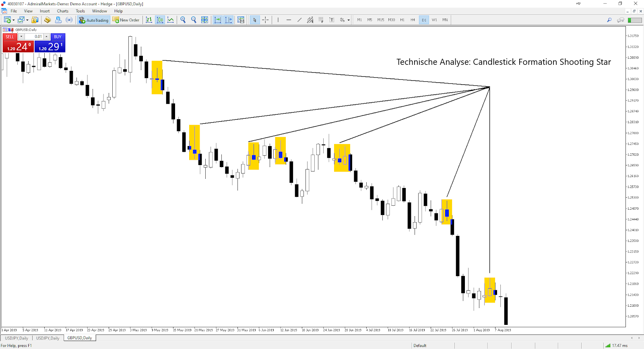The height and width of the screenshot is (349, 644).
Task: Click the Technische Analyse Shooting Star label
Action: 504,62
